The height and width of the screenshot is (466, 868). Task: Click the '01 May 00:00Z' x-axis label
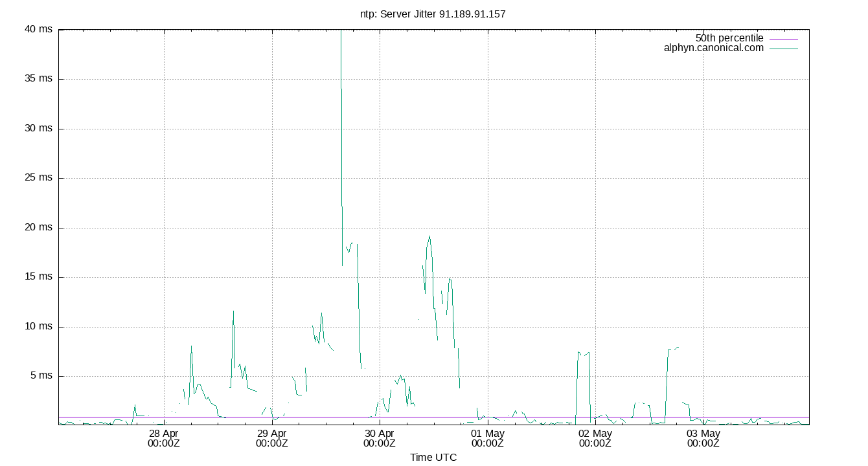(488, 438)
